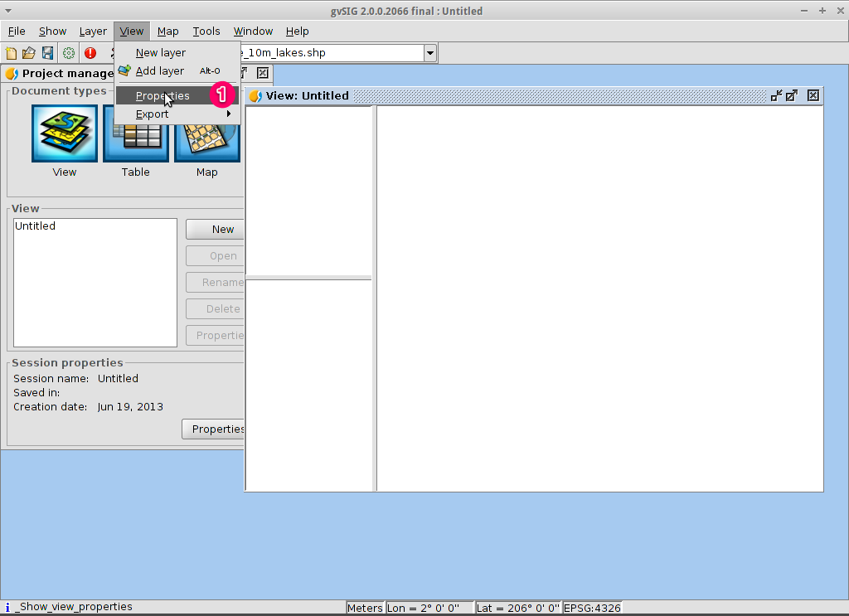Close the Project manager window
The width and height of the screenshot is (849, 616).
(x=263, y=73)
